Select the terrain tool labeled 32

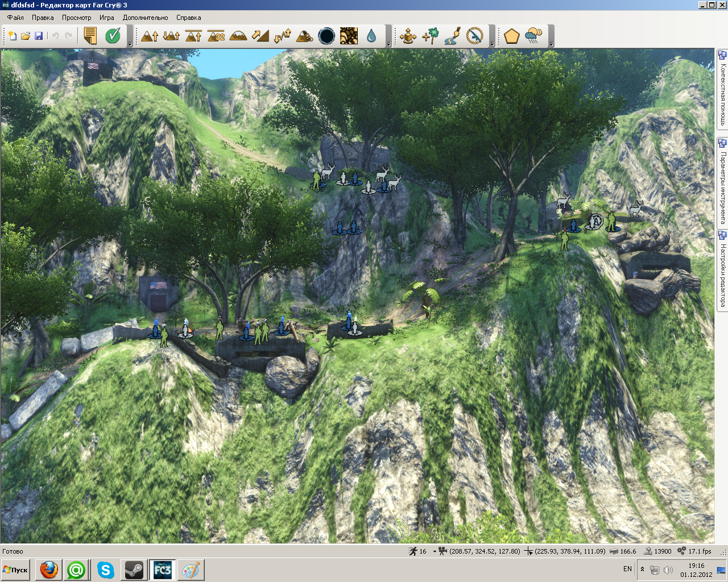(216, 36)
